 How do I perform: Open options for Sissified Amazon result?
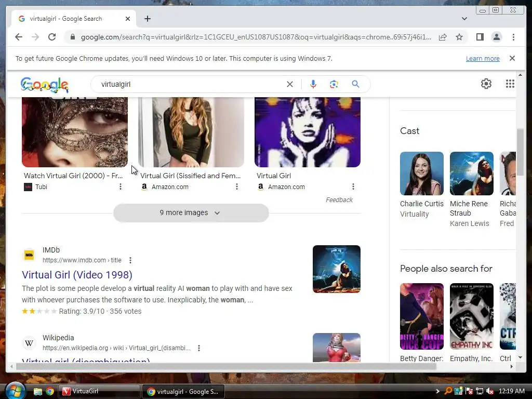point(237,187)
